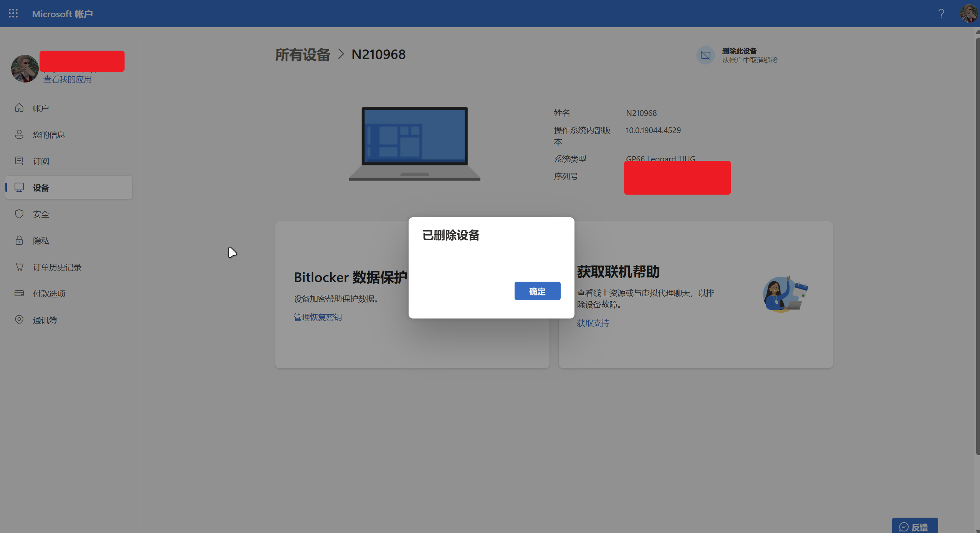Screen dimensions: 980x533
Task: Click the laptop device illustration
Action: [414, 144]
